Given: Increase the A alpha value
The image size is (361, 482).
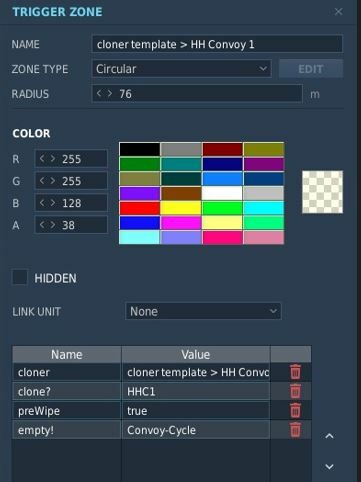Looking at the screenshot, I should pyautogui.click(x=53, y=225).
